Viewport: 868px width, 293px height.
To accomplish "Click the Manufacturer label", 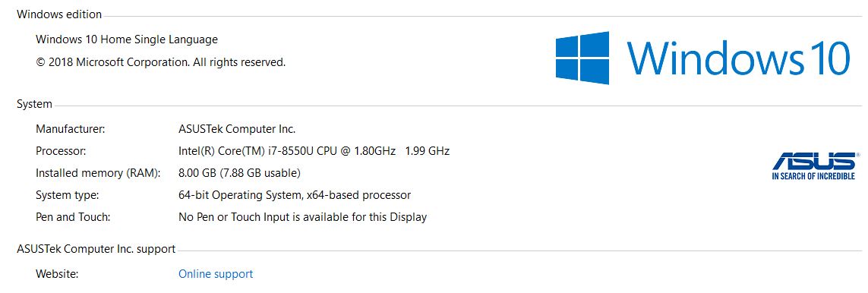I will tap(71, 129).
